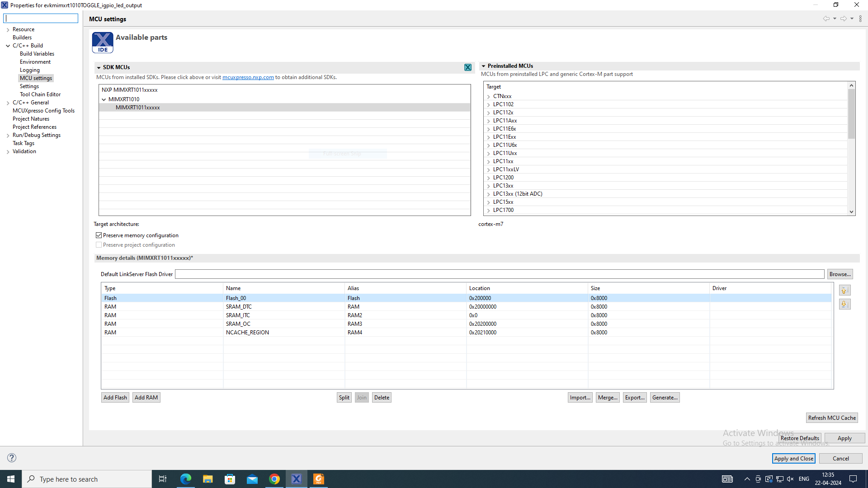Open the mcuxpresso.nxp.com link
The height and width of the screenshot is (488, 868).
click(x=248, y=77)
